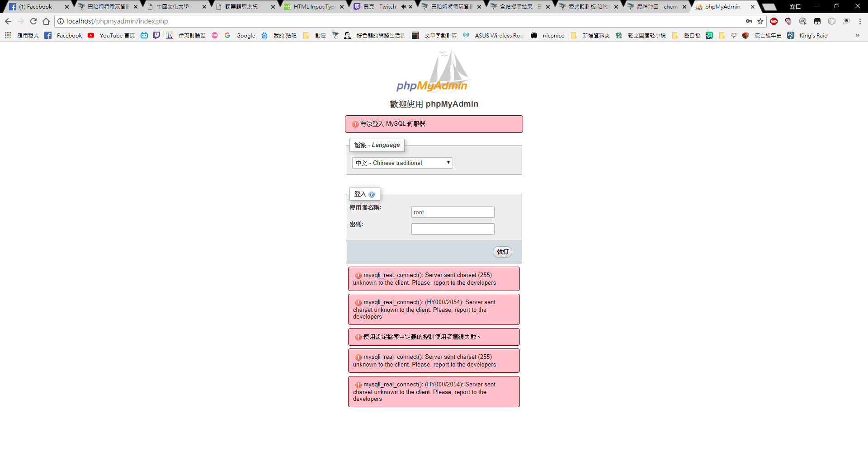Click the help icon beside 登入
Viewport: 868px width, 470px height.
click(372, 194)
